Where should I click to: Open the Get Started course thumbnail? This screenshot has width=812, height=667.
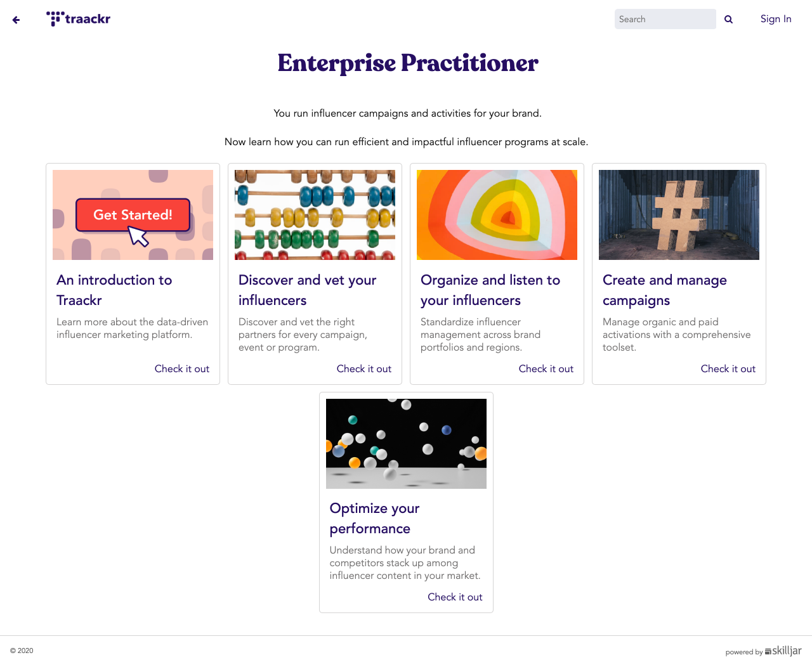(x=133, y=215)
